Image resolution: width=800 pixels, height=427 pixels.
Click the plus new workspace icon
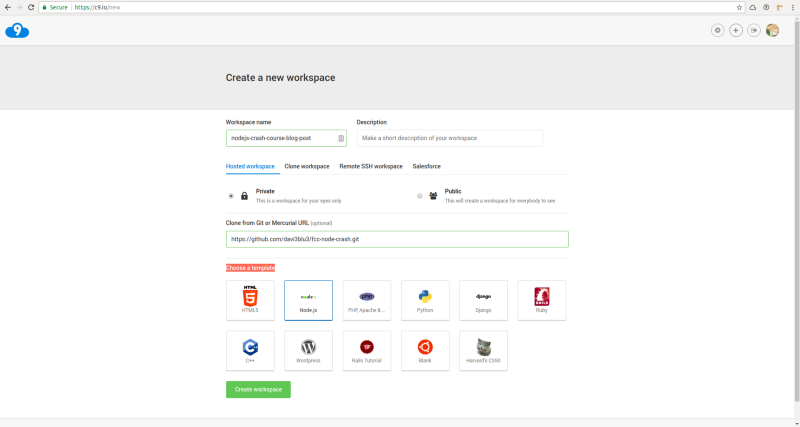(736, 31)
